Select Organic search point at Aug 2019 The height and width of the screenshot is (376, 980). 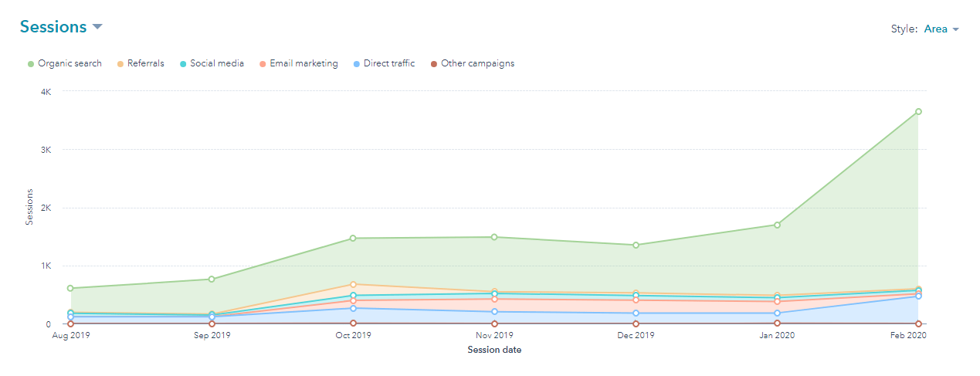click(70, 288)
